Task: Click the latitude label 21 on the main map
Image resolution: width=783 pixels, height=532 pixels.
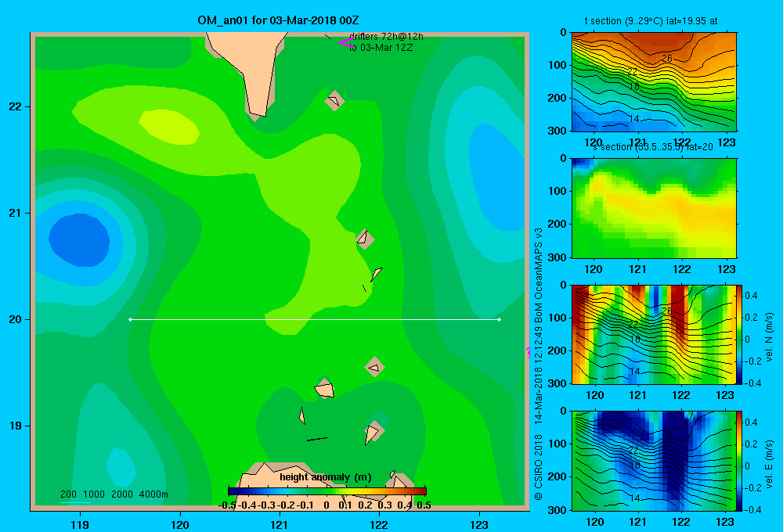Action: 16,213
